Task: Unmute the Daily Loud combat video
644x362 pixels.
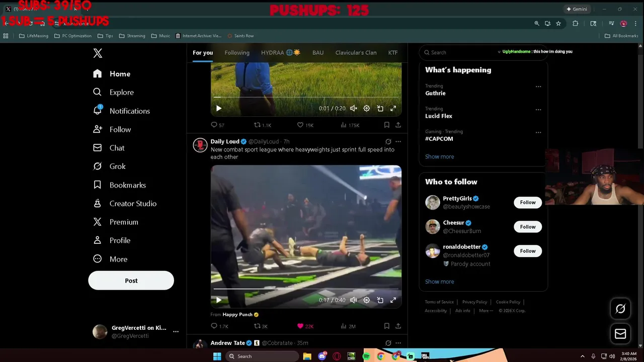Action: pos(354,300)
